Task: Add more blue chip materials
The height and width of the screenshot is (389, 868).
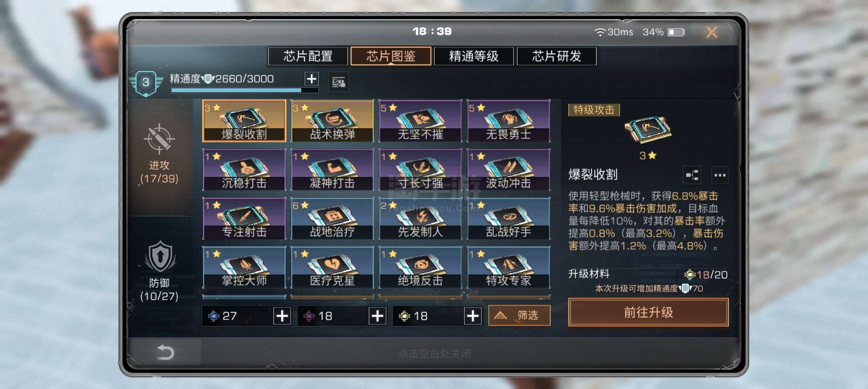Action: point(282,316)
